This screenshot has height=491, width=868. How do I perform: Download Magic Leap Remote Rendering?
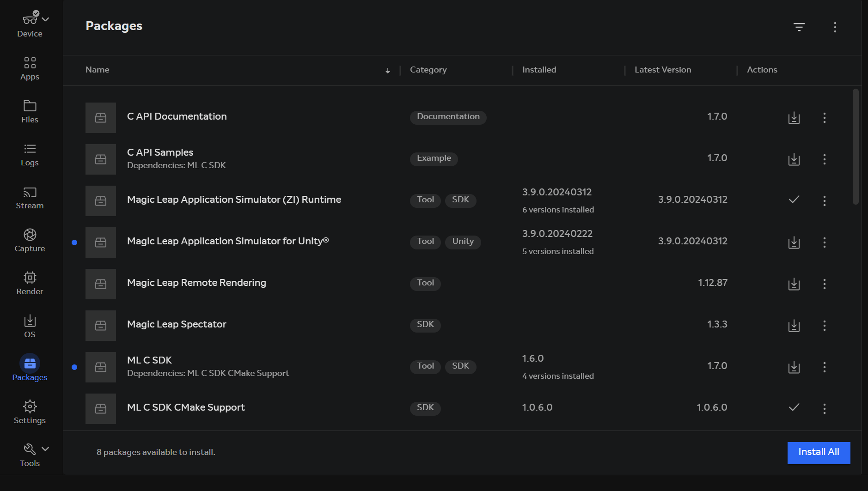(x=794, y=284)
